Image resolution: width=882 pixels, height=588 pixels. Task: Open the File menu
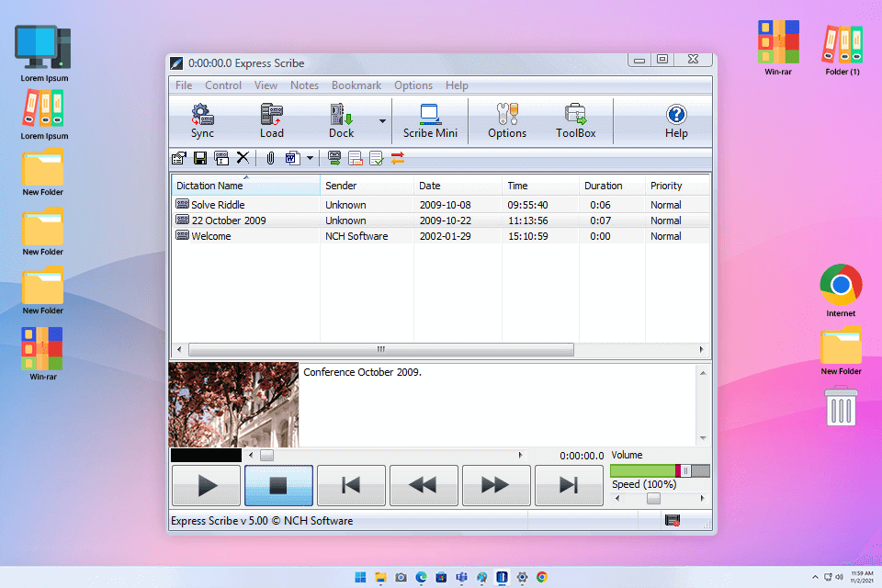[184, 85]
